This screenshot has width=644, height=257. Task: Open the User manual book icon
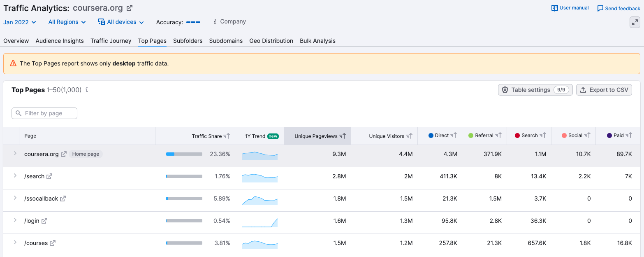tap(555, 8)
